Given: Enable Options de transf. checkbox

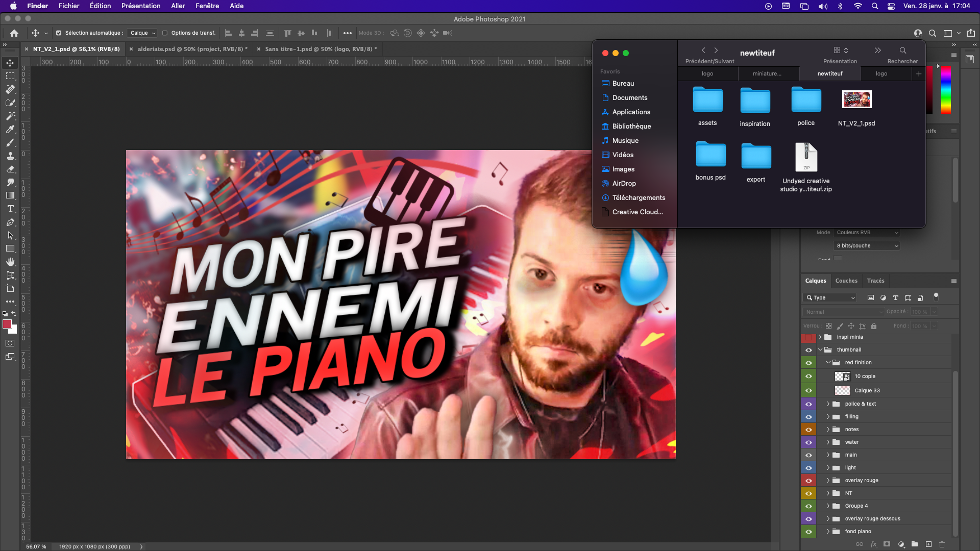Looking at the screenshot, I should pos(165,33).
